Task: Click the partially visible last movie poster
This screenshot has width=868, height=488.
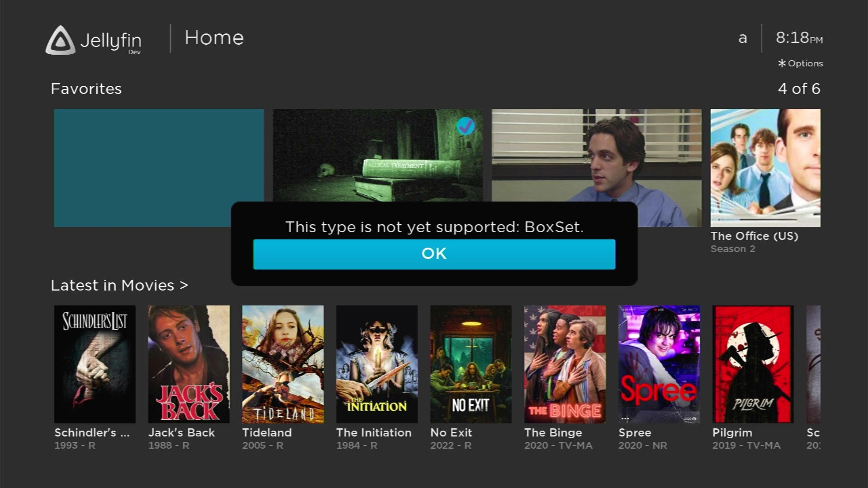Action: [813, 364]
